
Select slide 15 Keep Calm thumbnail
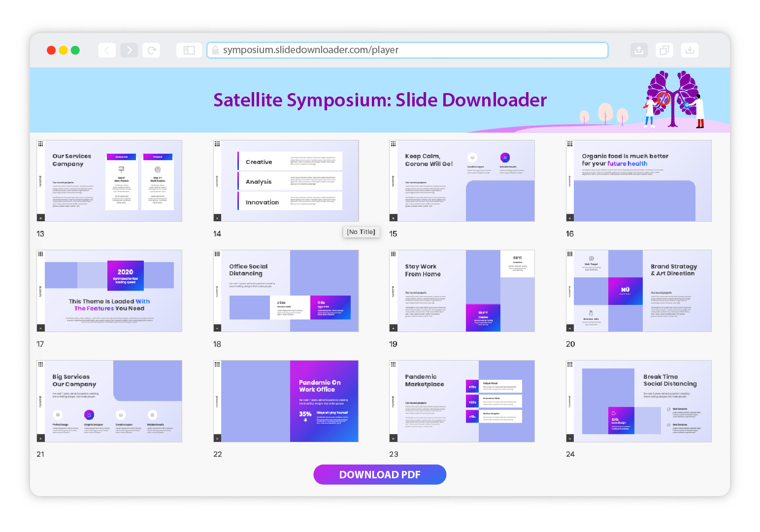click(x=462, y=181)
